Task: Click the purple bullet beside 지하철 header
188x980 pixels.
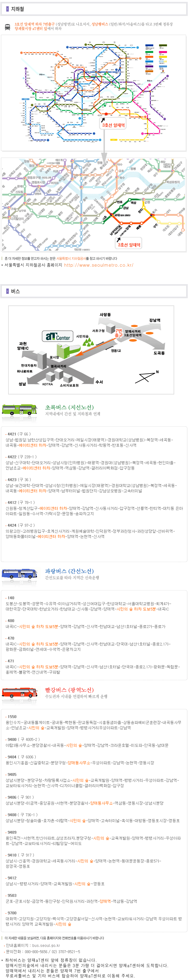Action: pos(7,9)
